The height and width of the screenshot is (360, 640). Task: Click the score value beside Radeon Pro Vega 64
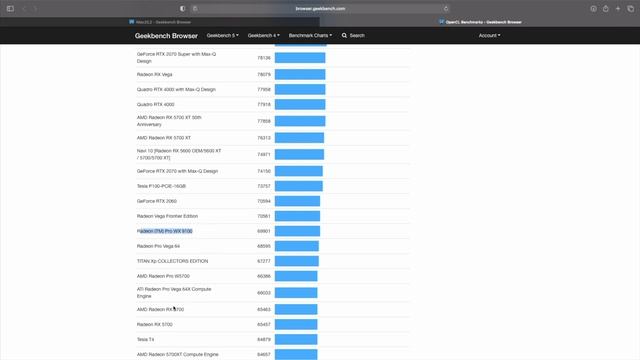[264, 246]
